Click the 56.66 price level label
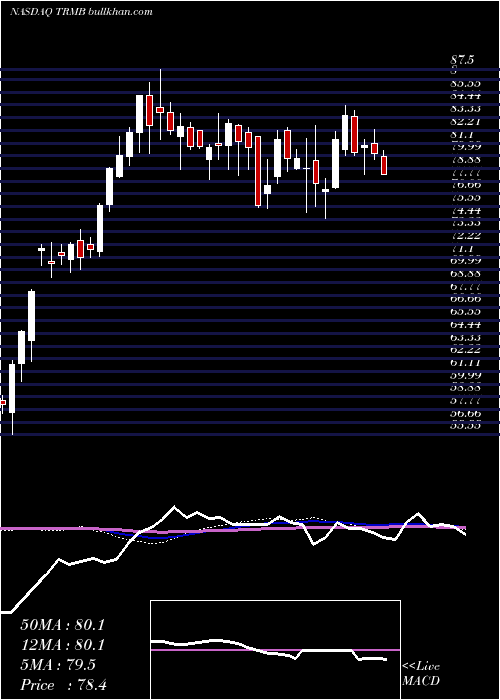 point(465,413)
